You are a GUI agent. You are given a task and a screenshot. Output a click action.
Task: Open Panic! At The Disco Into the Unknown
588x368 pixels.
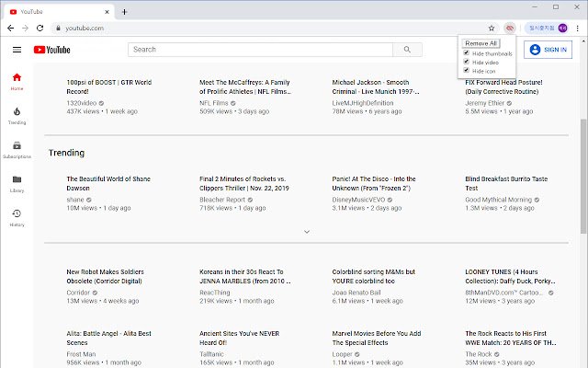[x=374, y=183]
